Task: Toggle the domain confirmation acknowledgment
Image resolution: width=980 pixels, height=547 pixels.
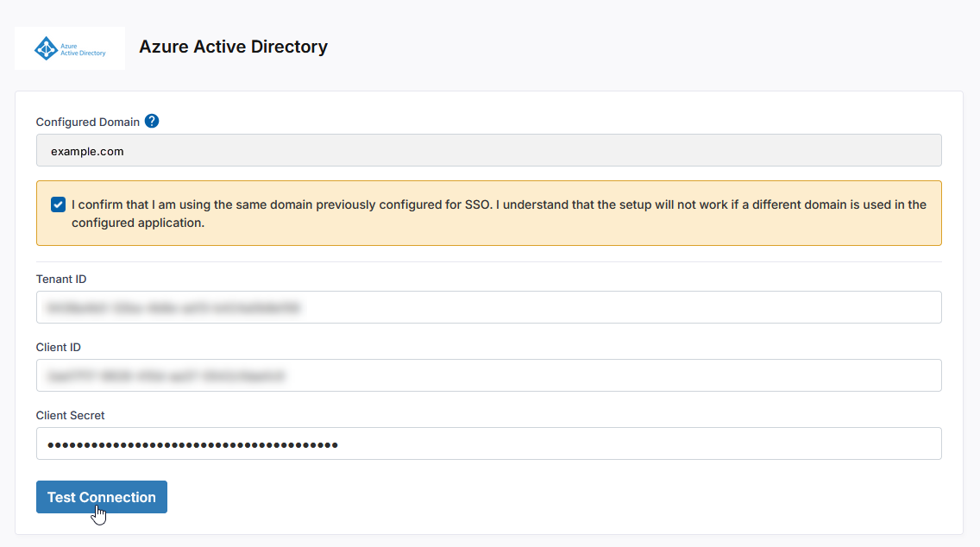Action: 58,204
